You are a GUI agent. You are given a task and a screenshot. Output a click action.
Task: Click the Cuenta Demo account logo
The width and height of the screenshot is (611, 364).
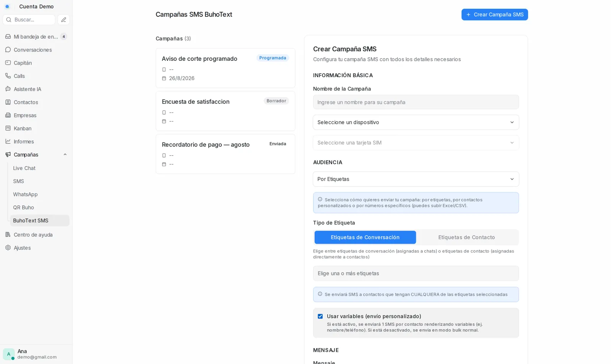[7, 6]
